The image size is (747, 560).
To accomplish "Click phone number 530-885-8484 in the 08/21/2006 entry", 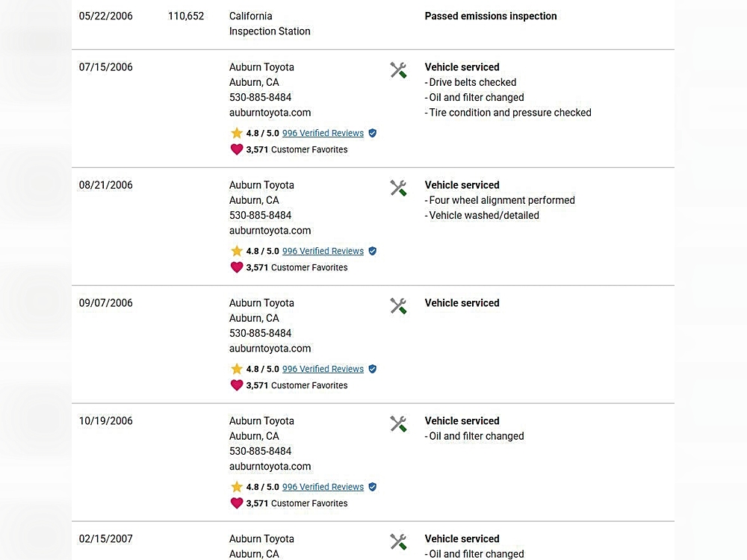I will (x=260, y=215).
